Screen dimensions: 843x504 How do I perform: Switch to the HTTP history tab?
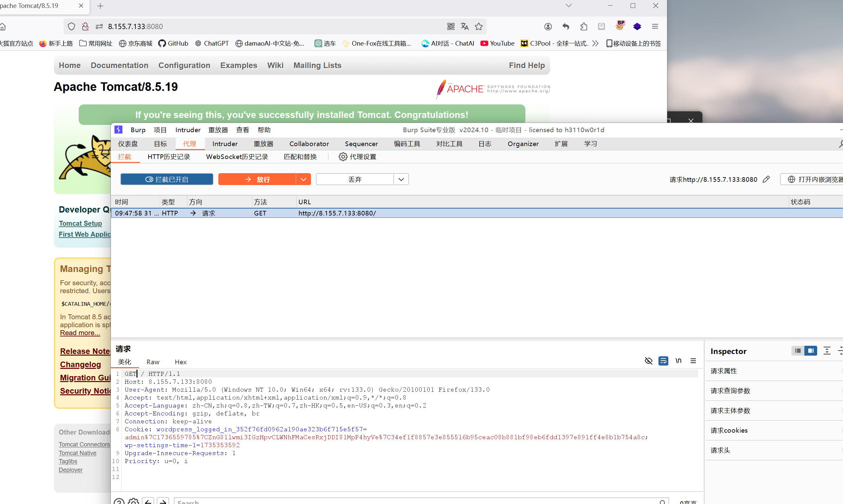pos(169,157)
